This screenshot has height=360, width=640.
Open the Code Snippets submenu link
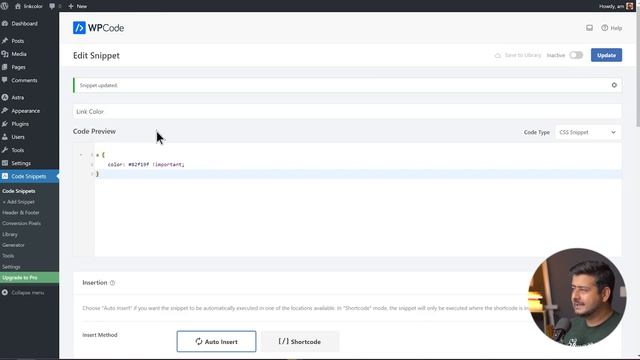(x=19, y=191)
